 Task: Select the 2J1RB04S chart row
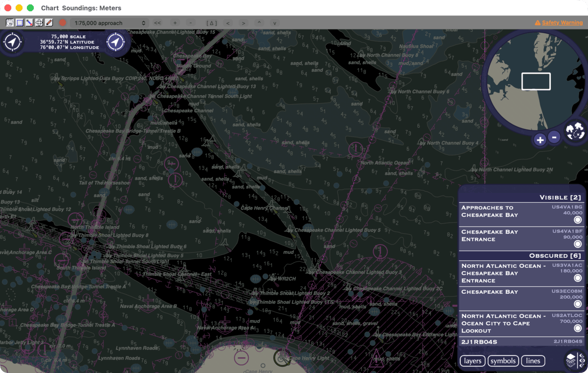point(522,342)
